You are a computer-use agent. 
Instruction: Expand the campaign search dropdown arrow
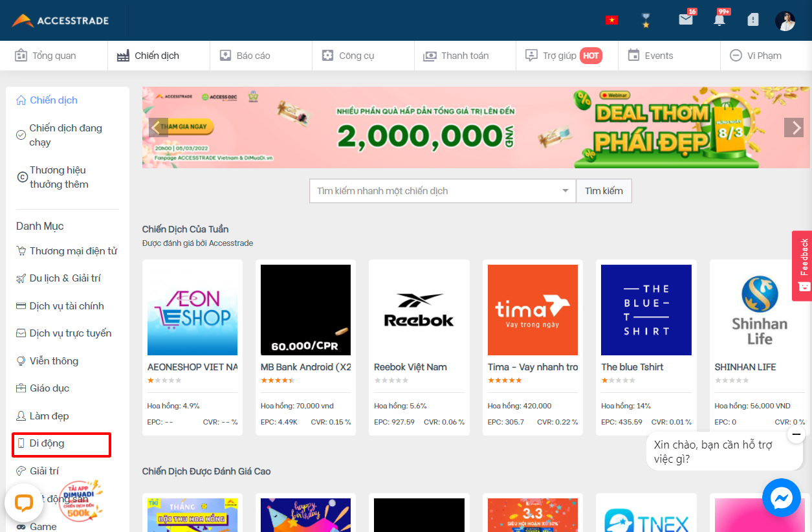coord(565,191)
